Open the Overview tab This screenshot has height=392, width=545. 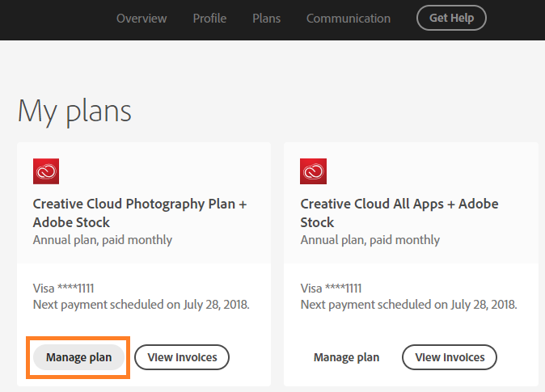tap(142, 18)
